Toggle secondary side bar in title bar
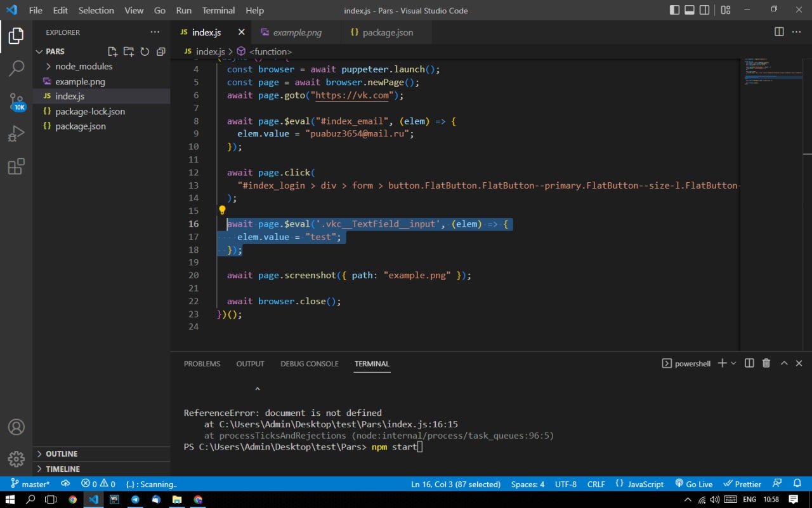The height and width of the screenshot is (508, 812). point(705,10)
